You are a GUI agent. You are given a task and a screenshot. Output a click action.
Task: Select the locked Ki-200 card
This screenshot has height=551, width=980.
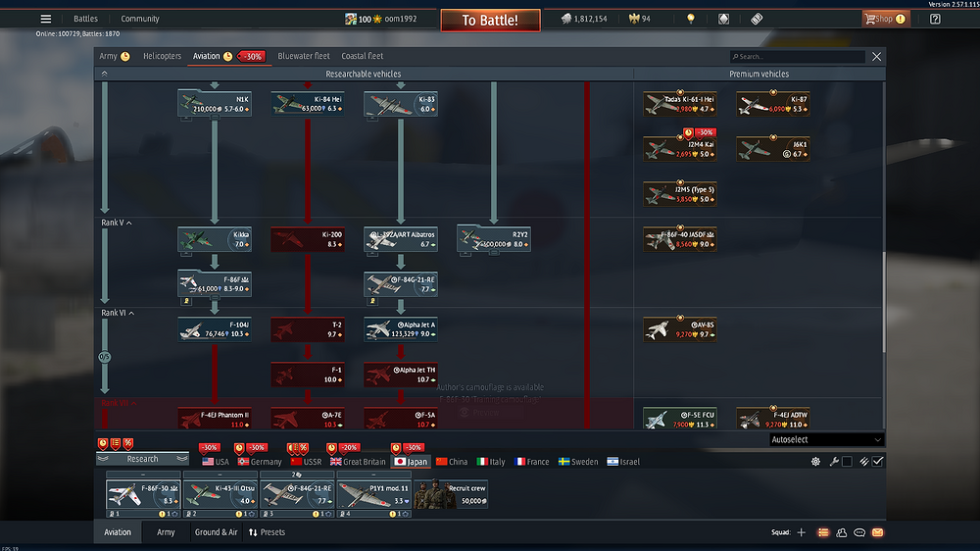tap(308, 239)
